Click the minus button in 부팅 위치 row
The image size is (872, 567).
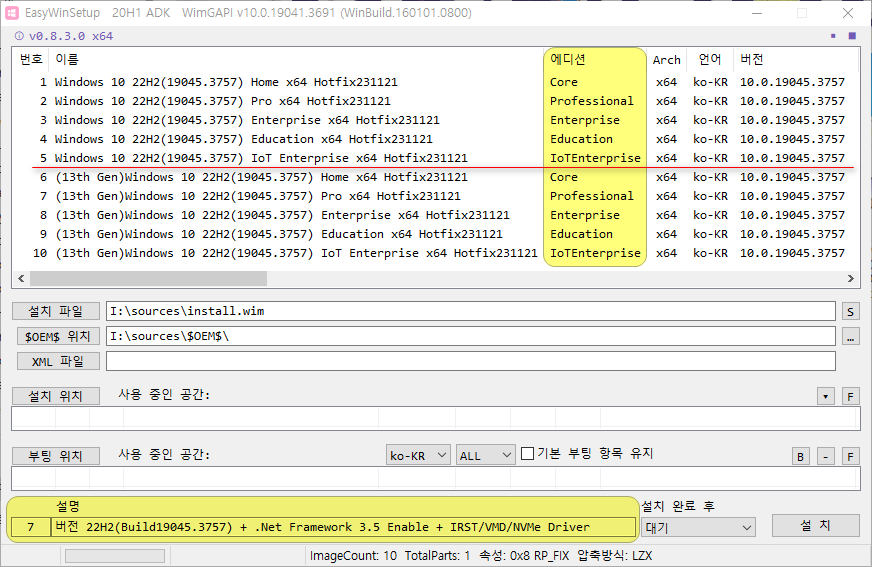[x=826, y=456]
